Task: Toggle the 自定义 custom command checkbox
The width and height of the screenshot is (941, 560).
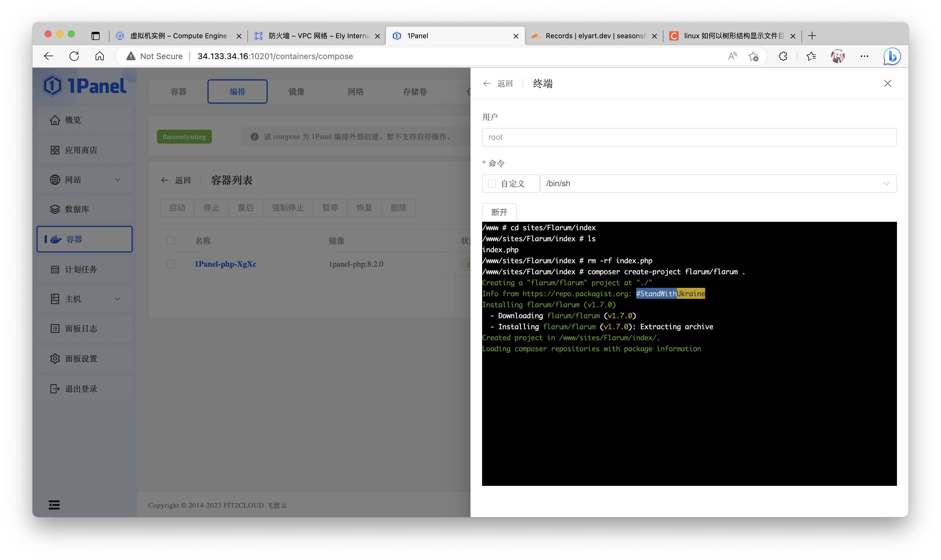Action: click(x=491, y=183)
